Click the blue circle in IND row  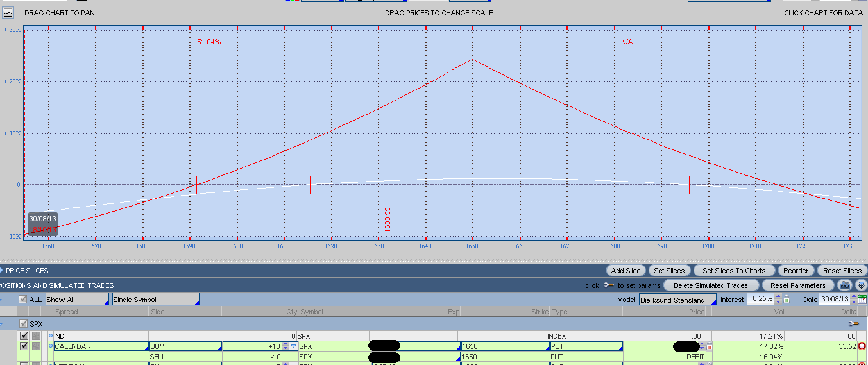click(x=51, y=335)
